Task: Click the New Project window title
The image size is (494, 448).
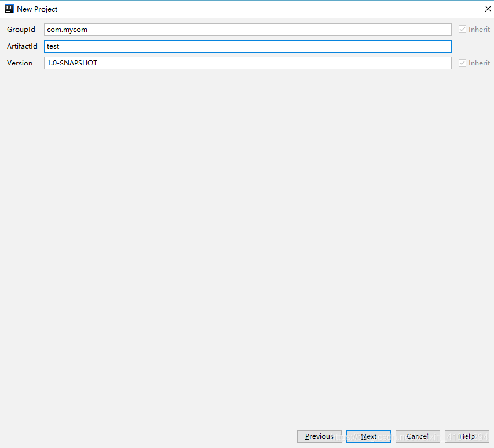Action: click(x=37, y=9)
